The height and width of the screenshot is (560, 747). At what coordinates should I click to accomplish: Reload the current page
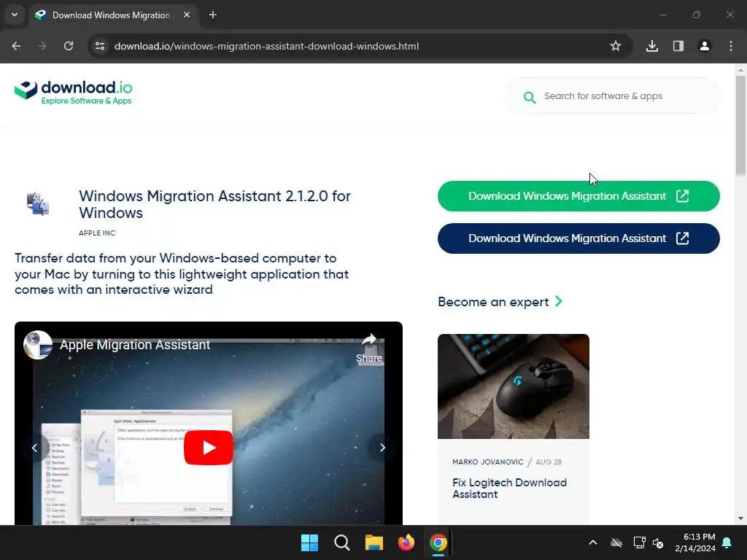(69, 46)
